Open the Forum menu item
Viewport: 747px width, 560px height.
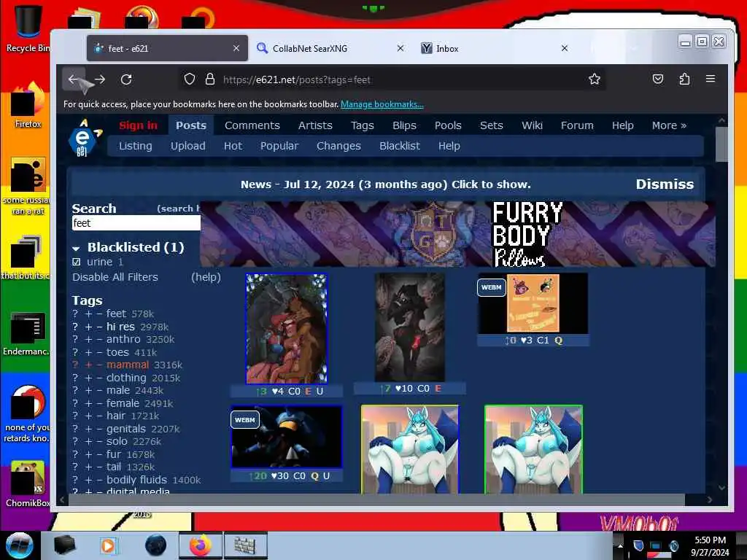[577, 125]
